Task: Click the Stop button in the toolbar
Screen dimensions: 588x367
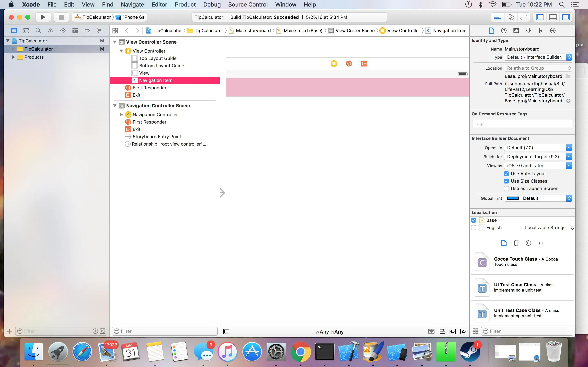Action: point(61,17)
